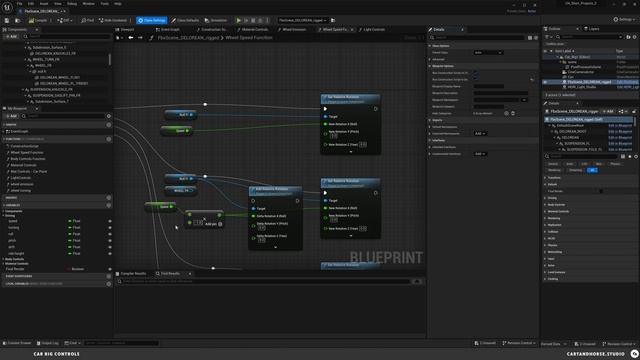This screenshot has height=360, width=640.
Task: Open the File menu
Action: pos(20,4)
